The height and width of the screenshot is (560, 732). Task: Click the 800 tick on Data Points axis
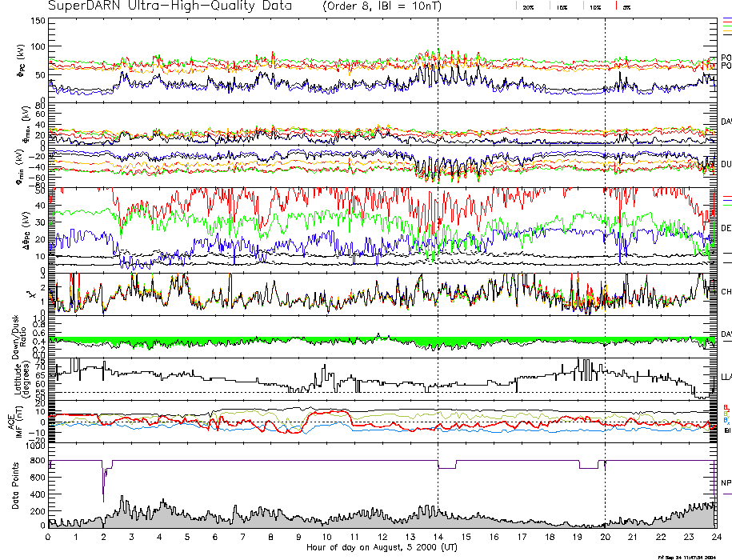coord(36,461)
